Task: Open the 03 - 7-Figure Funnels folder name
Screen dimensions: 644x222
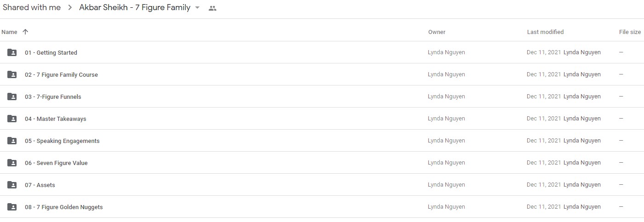Action: coord(53,97)
